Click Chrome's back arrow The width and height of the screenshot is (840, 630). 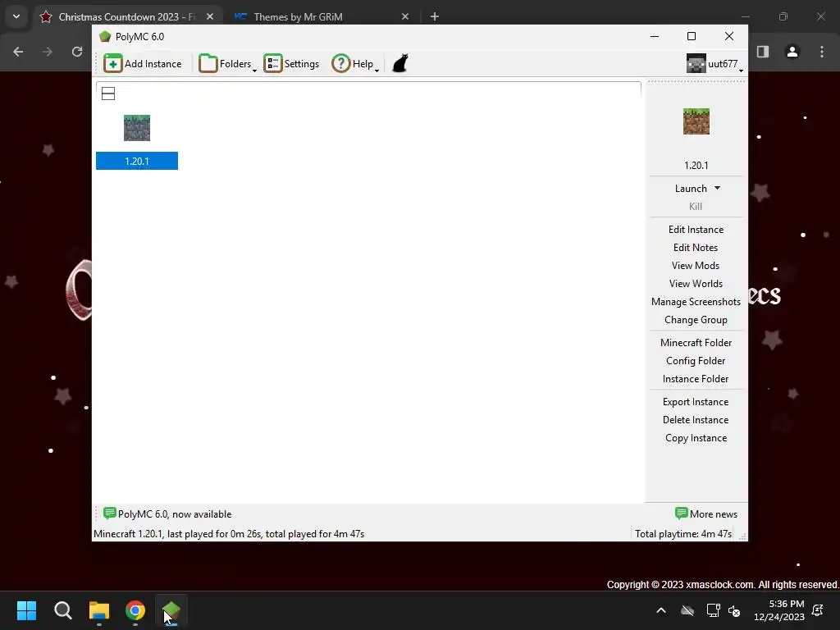point(18,52)
